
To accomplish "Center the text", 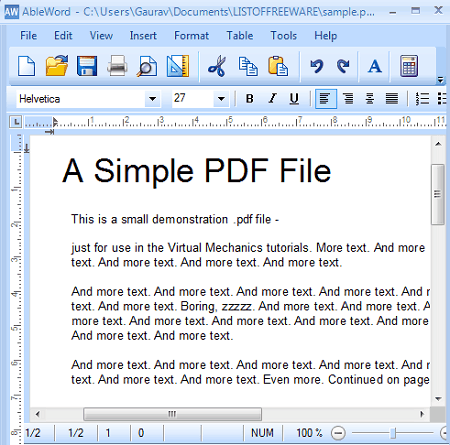I will [370, 99].
